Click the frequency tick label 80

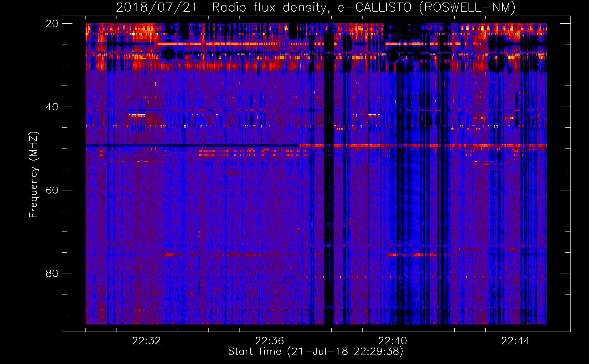coord(52,273)
